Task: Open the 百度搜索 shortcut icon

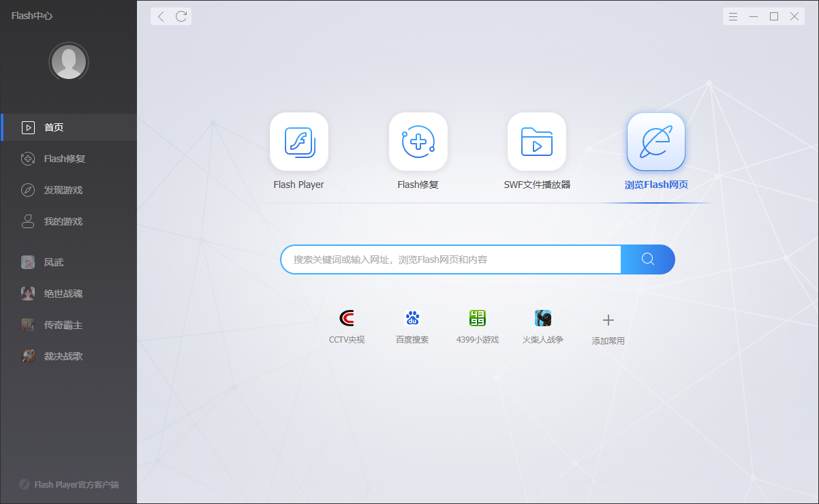Action: coord(412,318)
